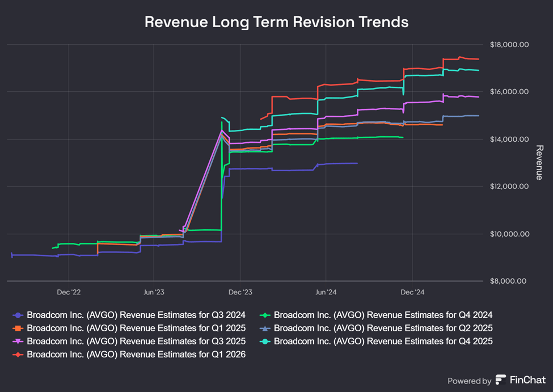Screen dimensions: 553x392
Task: Hide the Q2 2025 series via legend text
Action: point(383,328)
